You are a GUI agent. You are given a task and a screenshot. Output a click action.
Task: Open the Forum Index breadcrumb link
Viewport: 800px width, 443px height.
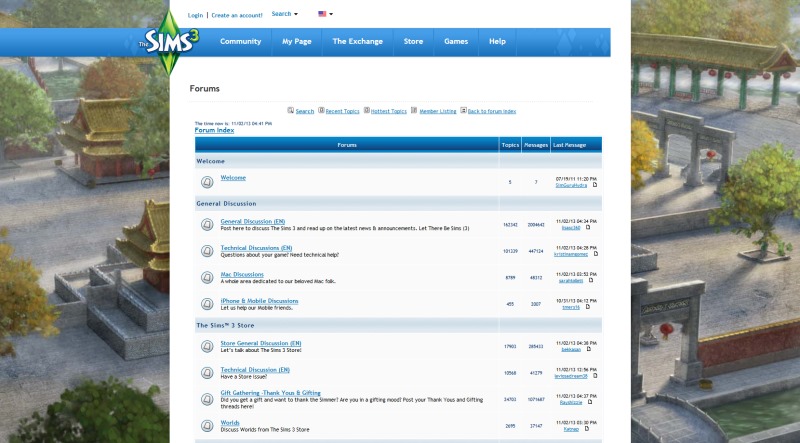coord(214,131)
